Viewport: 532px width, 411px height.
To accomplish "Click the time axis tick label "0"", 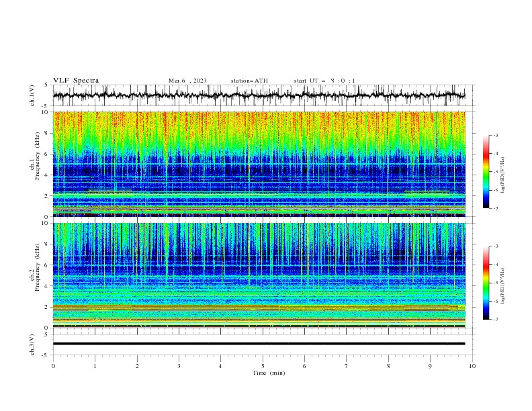I will [x=53, y=366].
